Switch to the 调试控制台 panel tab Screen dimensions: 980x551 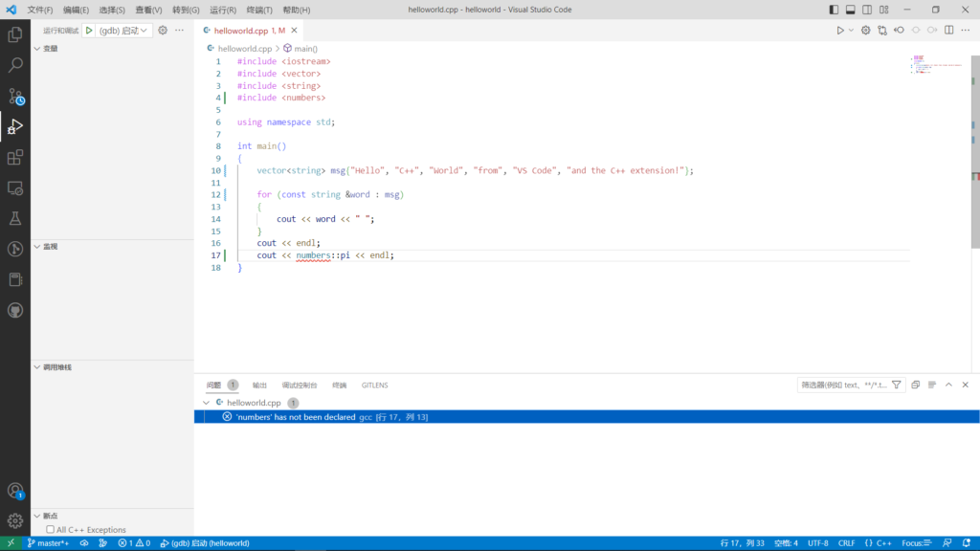pos(300,385)
